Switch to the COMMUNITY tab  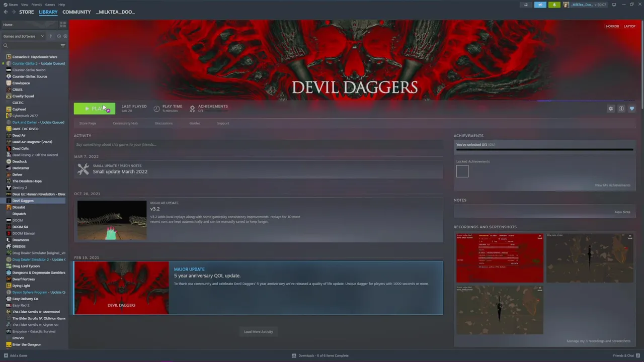[x=76, y=12]
